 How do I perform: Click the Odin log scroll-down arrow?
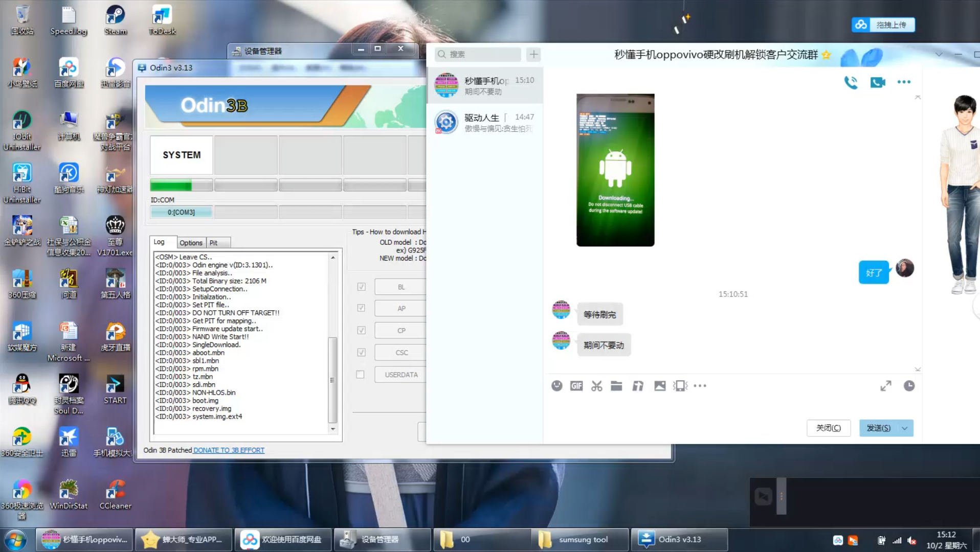coord(333,429)
